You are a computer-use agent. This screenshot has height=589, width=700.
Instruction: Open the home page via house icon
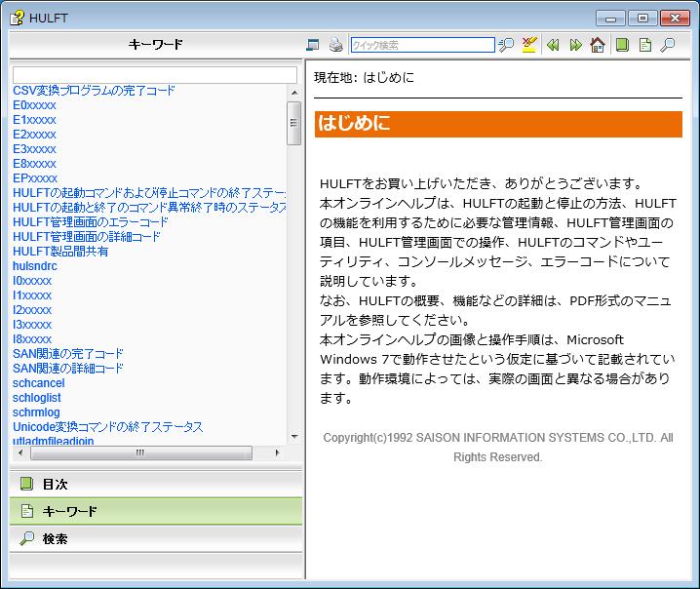598,45
